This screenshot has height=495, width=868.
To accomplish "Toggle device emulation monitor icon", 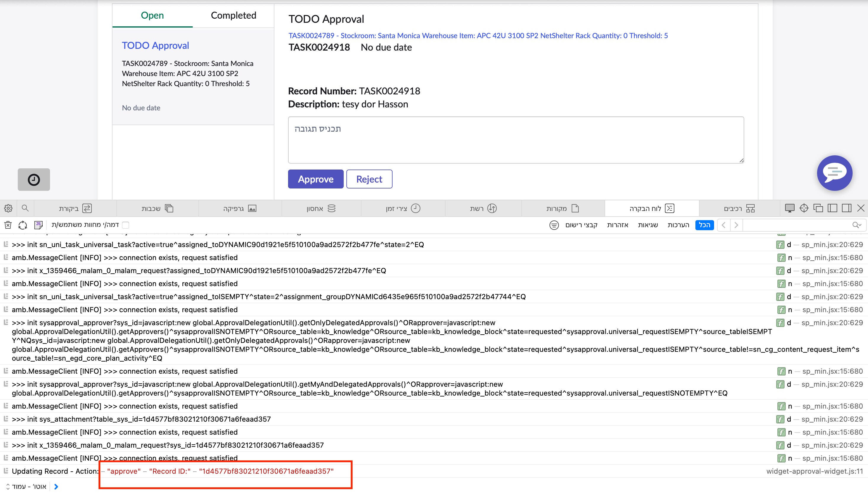I will coord(790,208).
